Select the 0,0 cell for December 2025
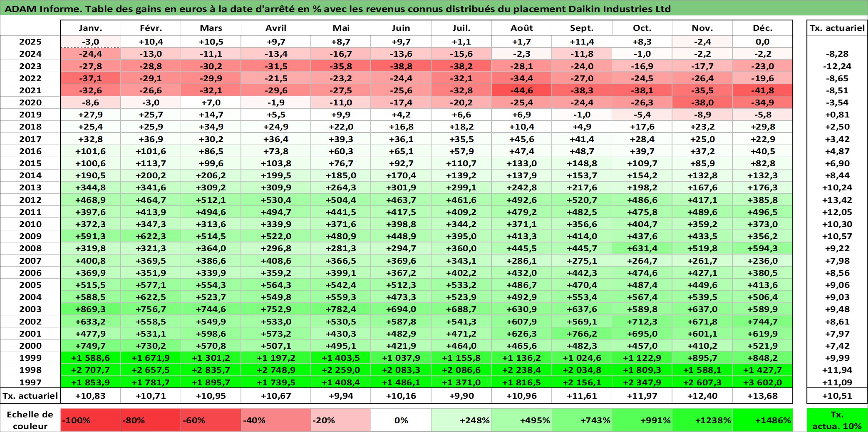 click(x=763, y=42)
